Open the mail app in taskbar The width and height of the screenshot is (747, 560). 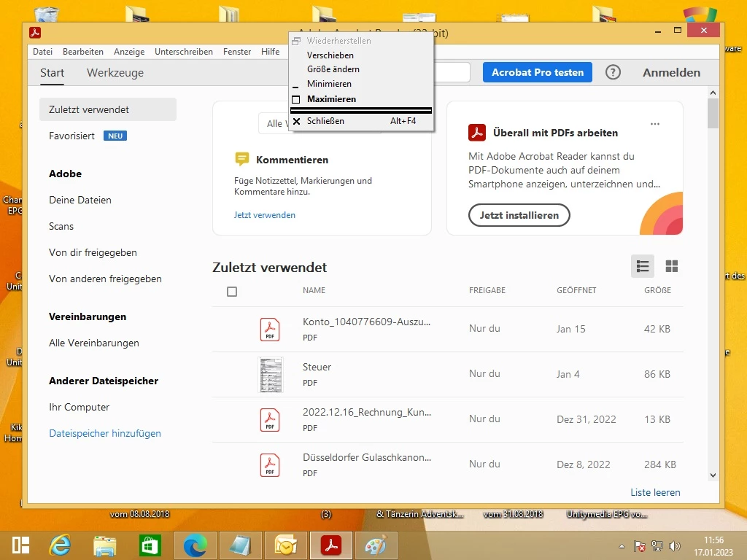[285, 545]
